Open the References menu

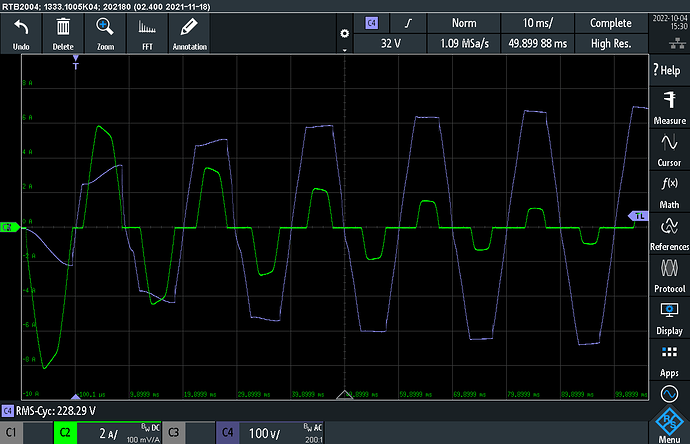pyautogui.click(x=669, y=234)
